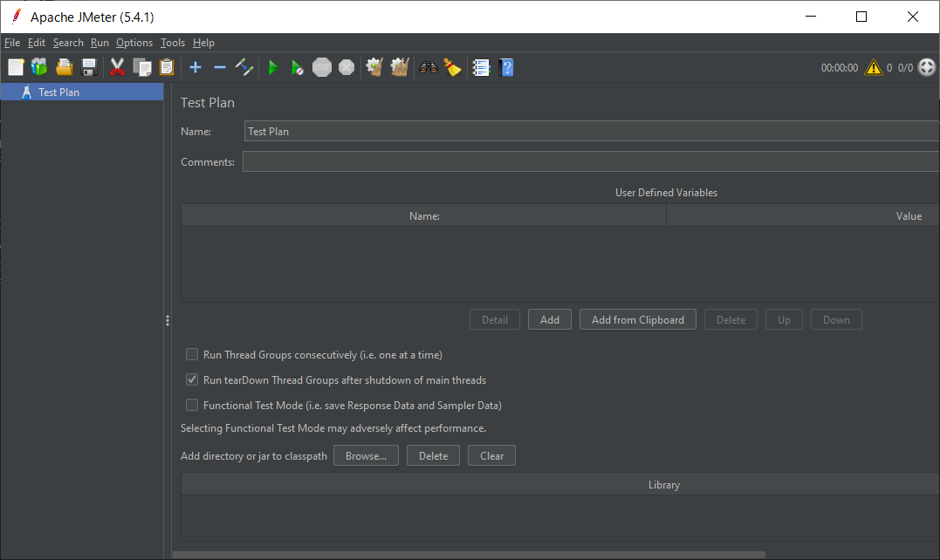The height and width of the screenshot is (560, 940).
Task: Start the test with green play icon
Action: 273,68
